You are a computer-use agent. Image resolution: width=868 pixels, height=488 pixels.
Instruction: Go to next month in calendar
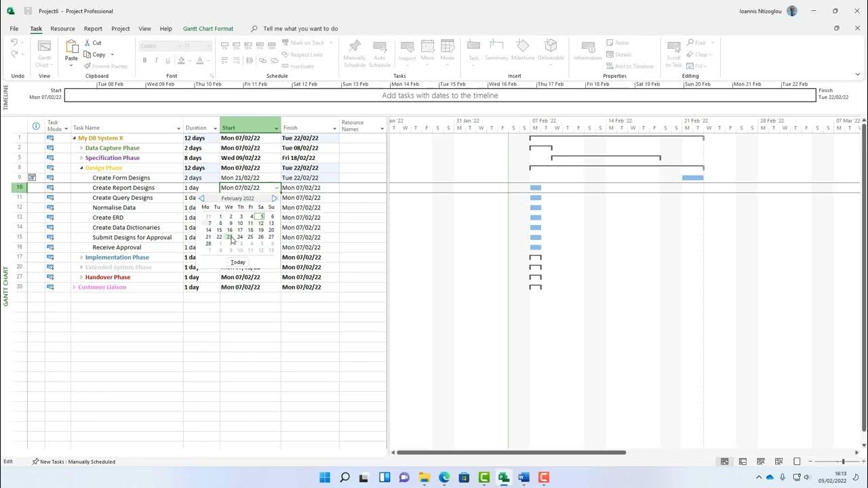274,199
